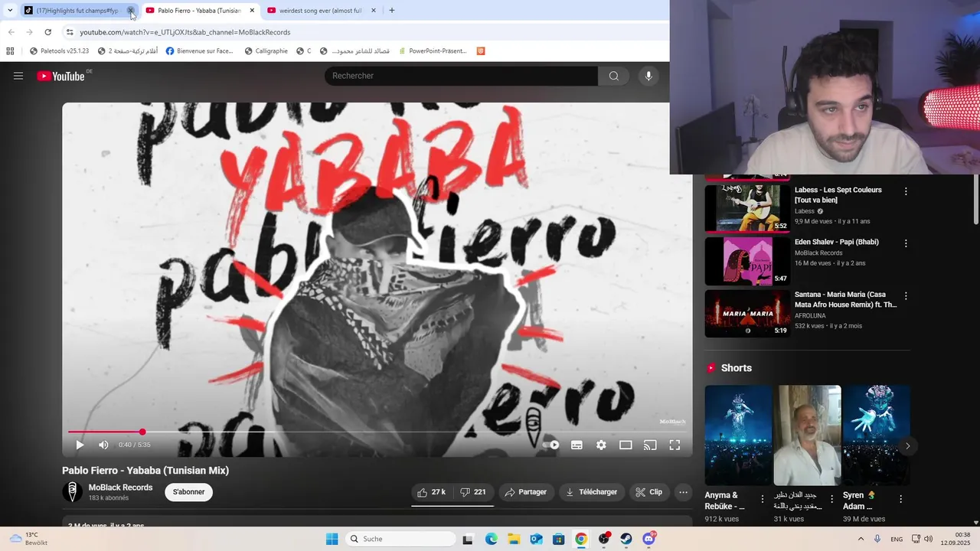Close the Highlights fut champs tab
980x551 pixels.
pyautogui.click(x=131, y=11)
